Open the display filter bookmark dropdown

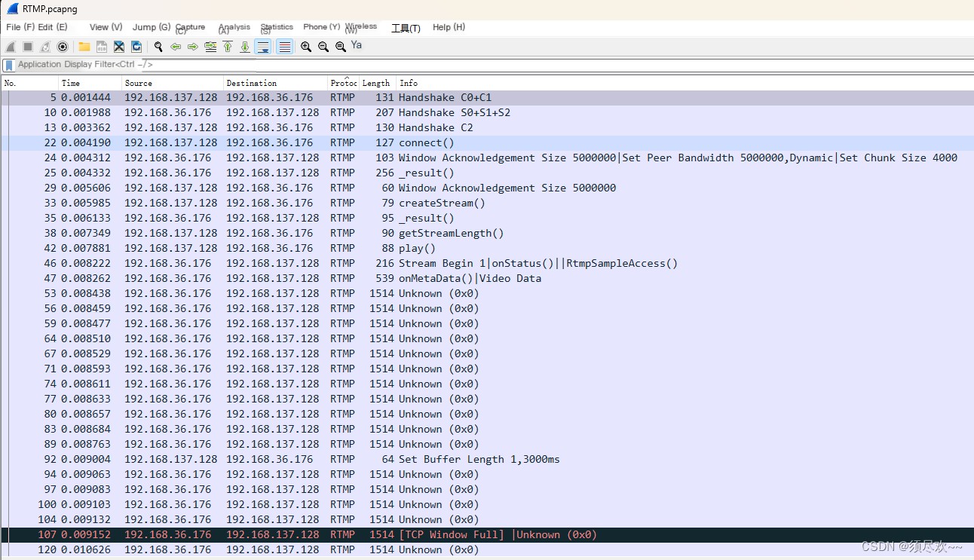8,65
